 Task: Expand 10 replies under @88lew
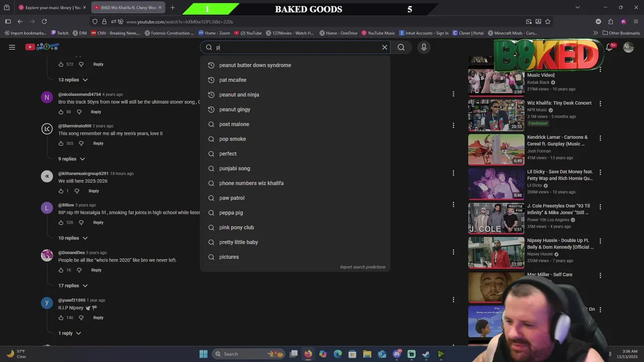(73, 238)
